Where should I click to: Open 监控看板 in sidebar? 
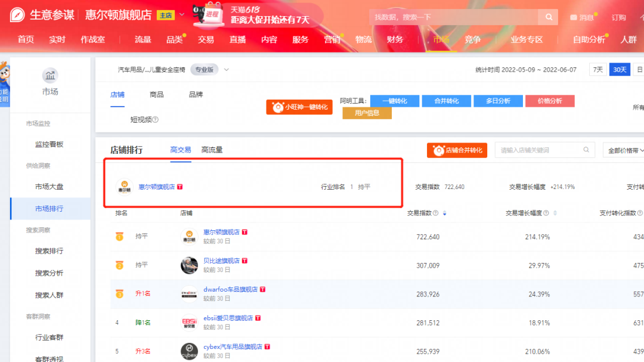pos(49,144)
